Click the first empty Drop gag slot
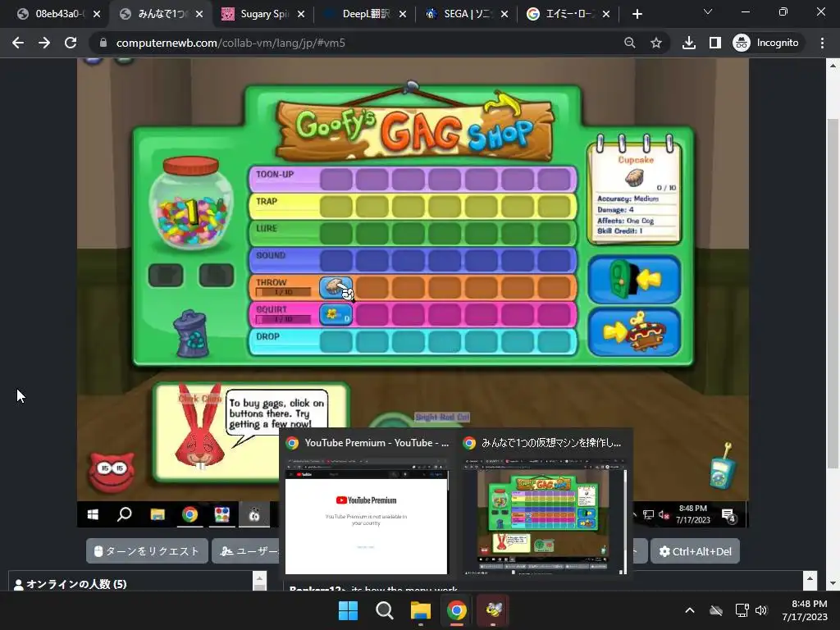The image size is (840, 630). click(x=336, y=342)
